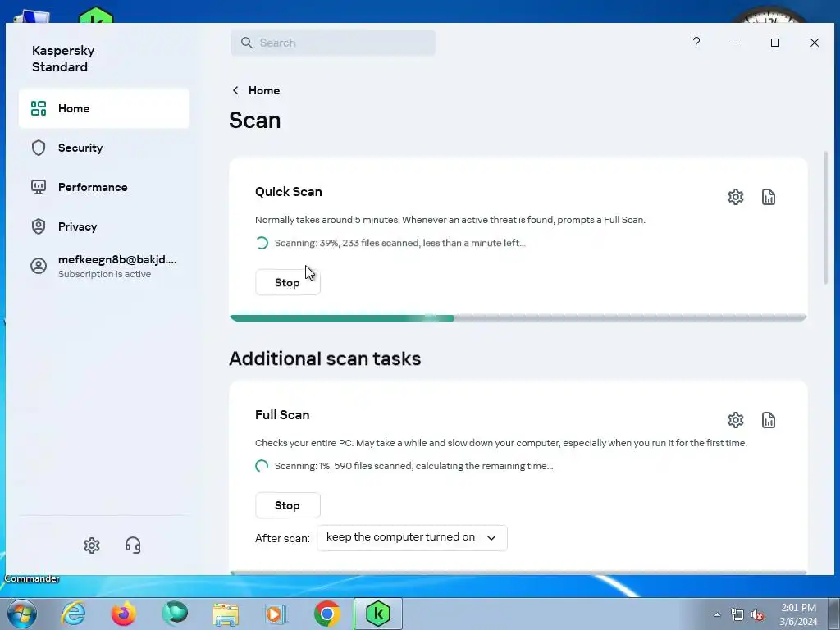Open the Full Scan report icon
Viewport: 840px width, 630px height.
pos(769,420)
